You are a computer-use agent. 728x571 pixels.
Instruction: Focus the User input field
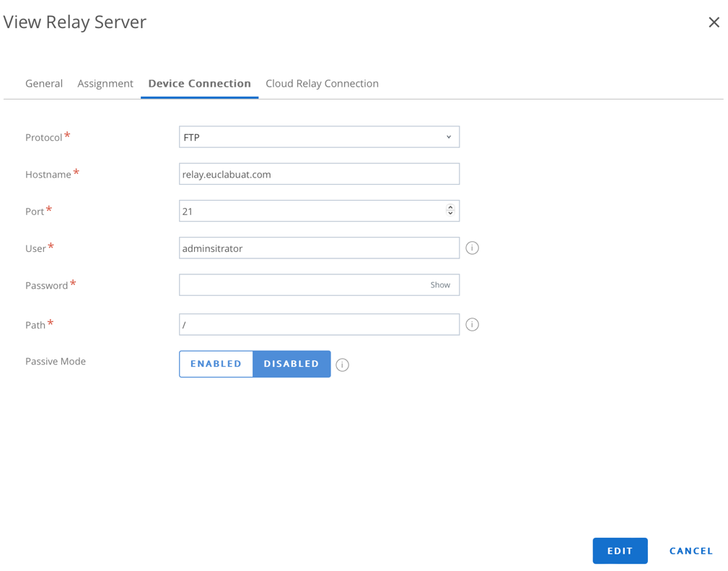pyautogui.click(x=318, y=248)
